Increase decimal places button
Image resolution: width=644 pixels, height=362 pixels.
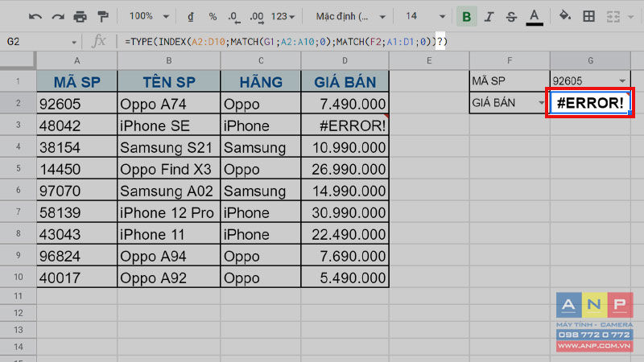(257, 17)
